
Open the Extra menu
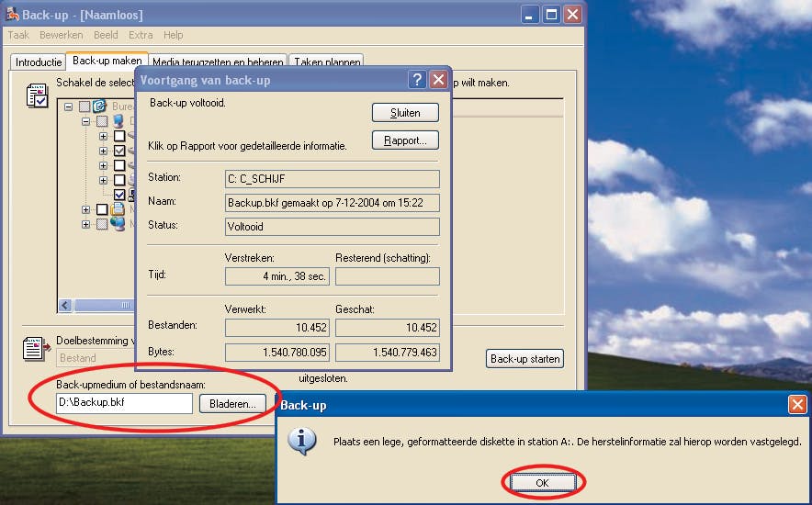pyautogui.click(x=141, y=35)
